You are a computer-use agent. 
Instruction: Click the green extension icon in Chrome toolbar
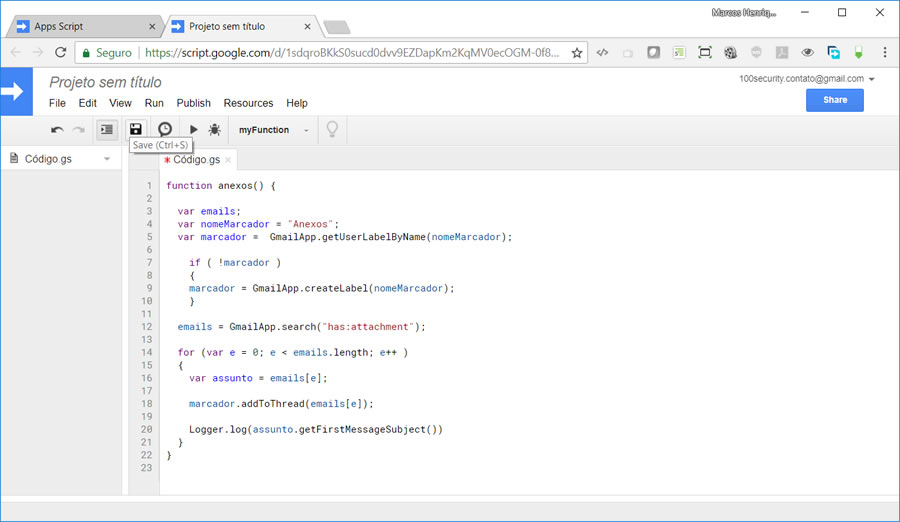(x=859, y=53)
